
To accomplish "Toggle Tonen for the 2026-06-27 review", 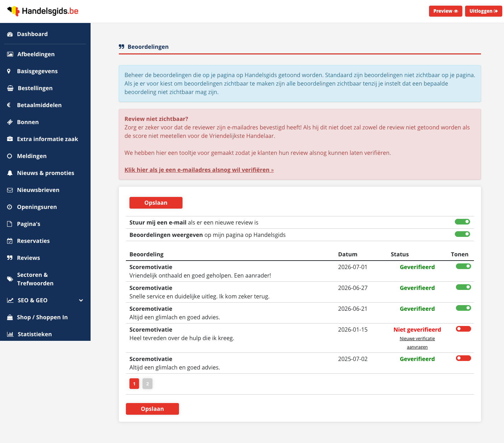I will 463,287.
